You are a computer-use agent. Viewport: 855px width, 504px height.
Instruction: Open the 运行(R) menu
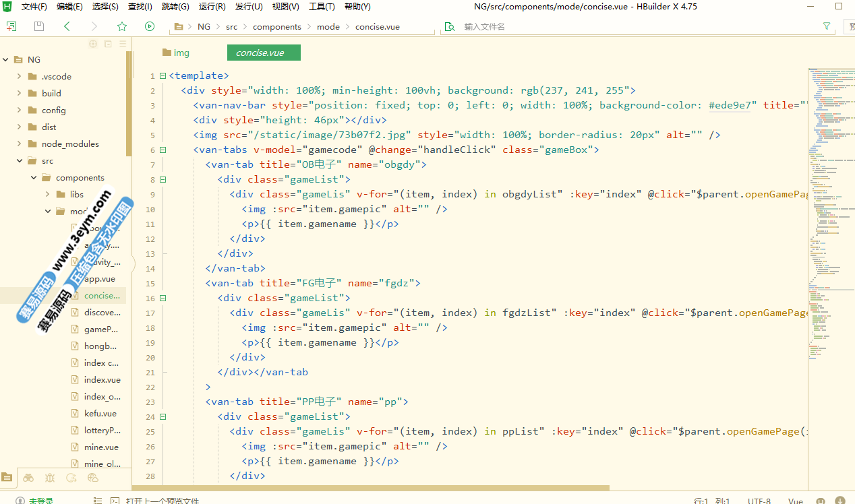tap(212, 7)
